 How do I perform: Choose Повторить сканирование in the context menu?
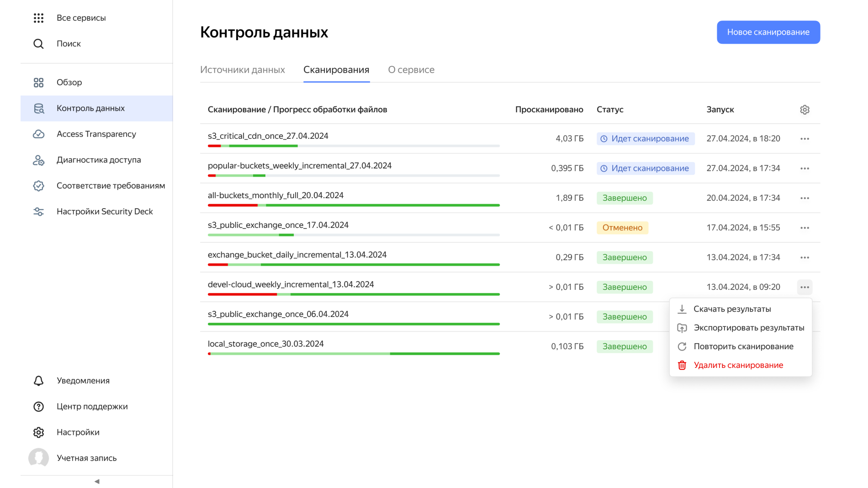pyautogui.click(x=743, y=346)
